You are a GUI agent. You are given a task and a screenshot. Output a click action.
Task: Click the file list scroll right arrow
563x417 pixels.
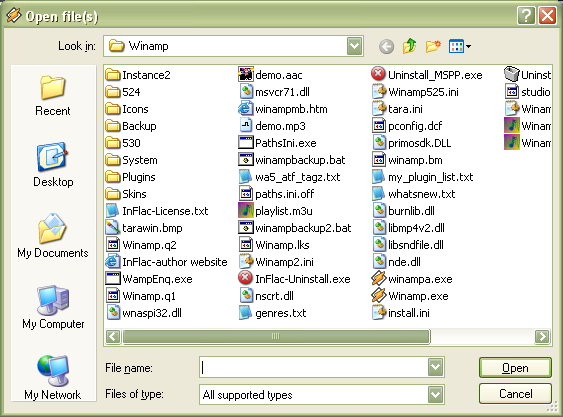point(542,337)
